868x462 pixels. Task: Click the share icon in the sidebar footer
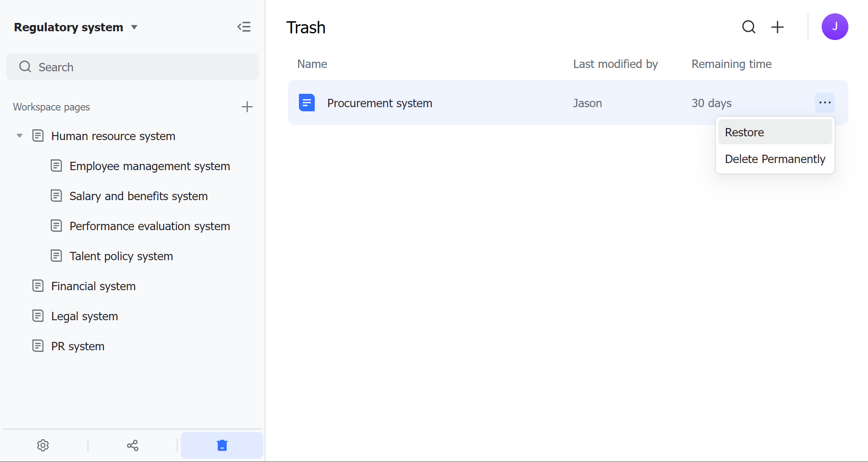[x=132, y=445]
